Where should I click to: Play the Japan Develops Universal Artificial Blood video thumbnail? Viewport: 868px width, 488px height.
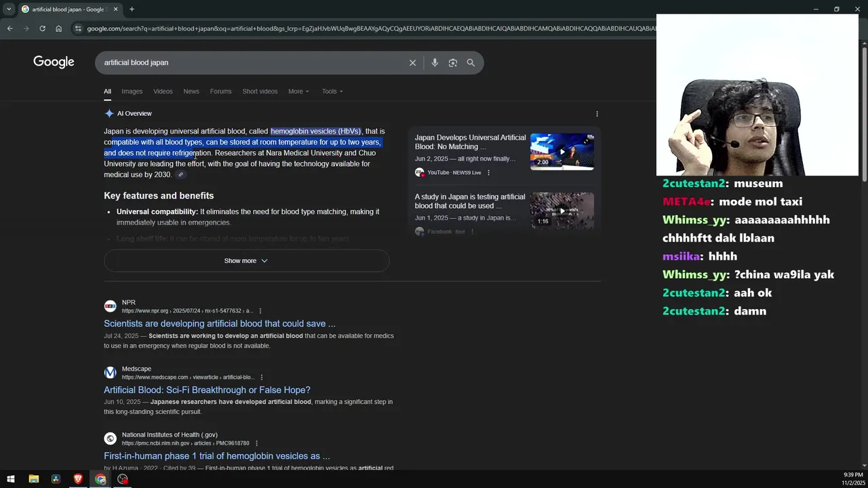click(562, 151)
